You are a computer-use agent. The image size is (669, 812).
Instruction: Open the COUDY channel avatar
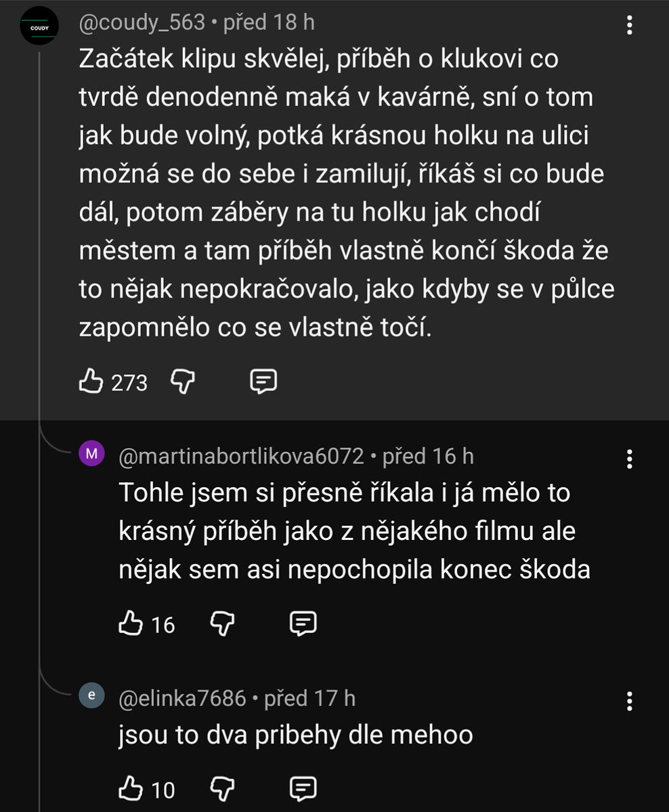click(39, 26)
